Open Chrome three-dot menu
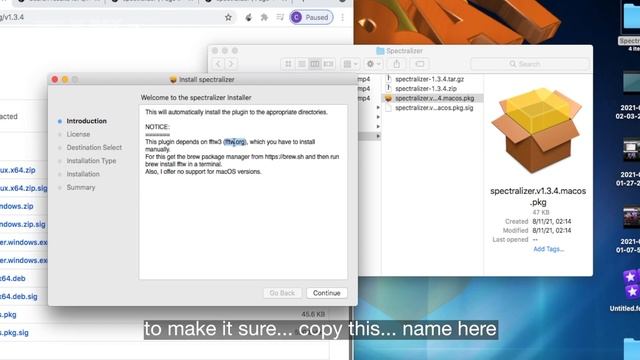The width and height of the screenshot is (640, 360). pyautogui.click(x=342, y=17)
